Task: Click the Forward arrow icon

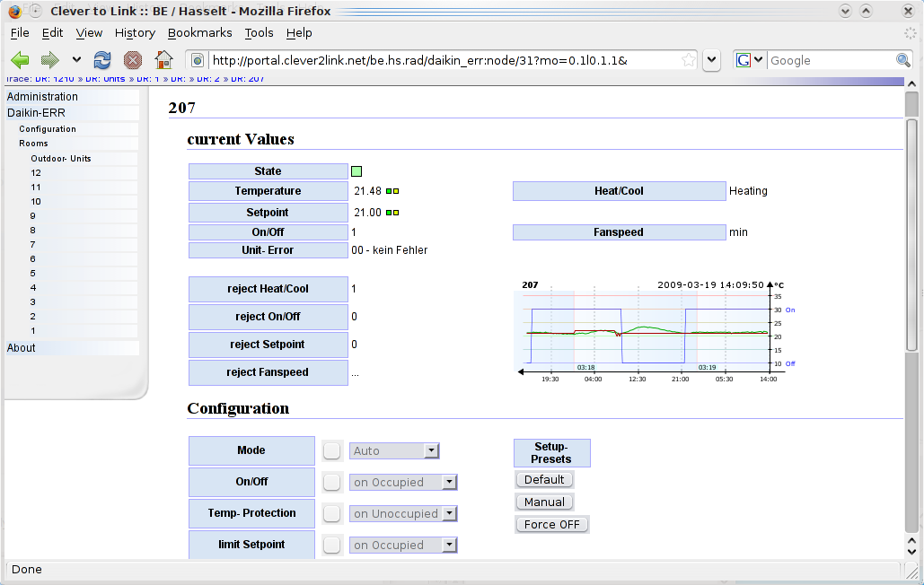Action: click(x=50, y=59)
